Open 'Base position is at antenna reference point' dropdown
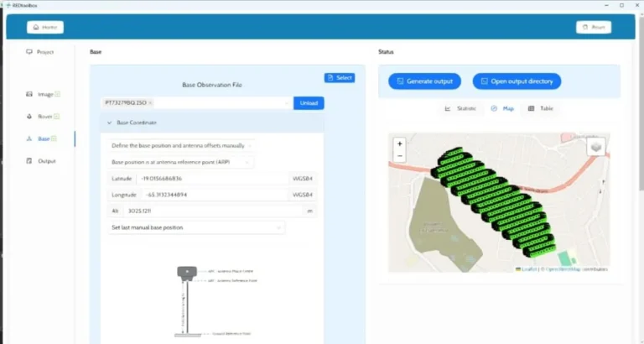 click(x=181, y=162)
